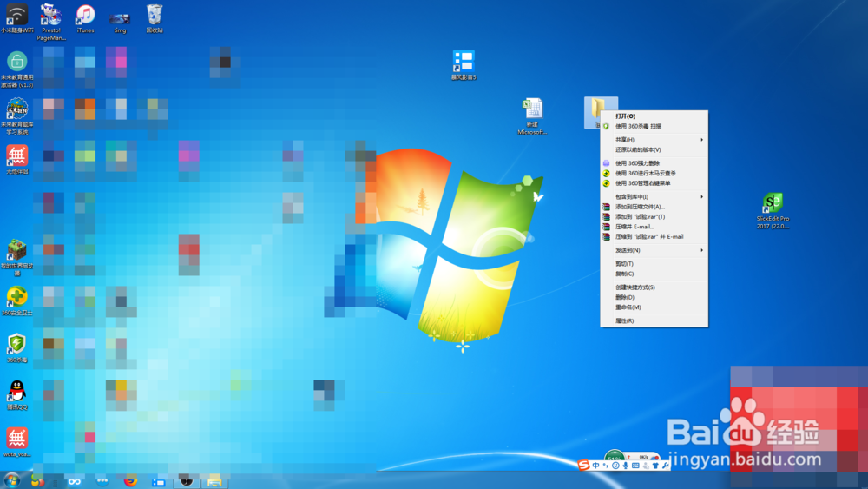Toggle punctuation mode on Sogou IME bar

606,466
